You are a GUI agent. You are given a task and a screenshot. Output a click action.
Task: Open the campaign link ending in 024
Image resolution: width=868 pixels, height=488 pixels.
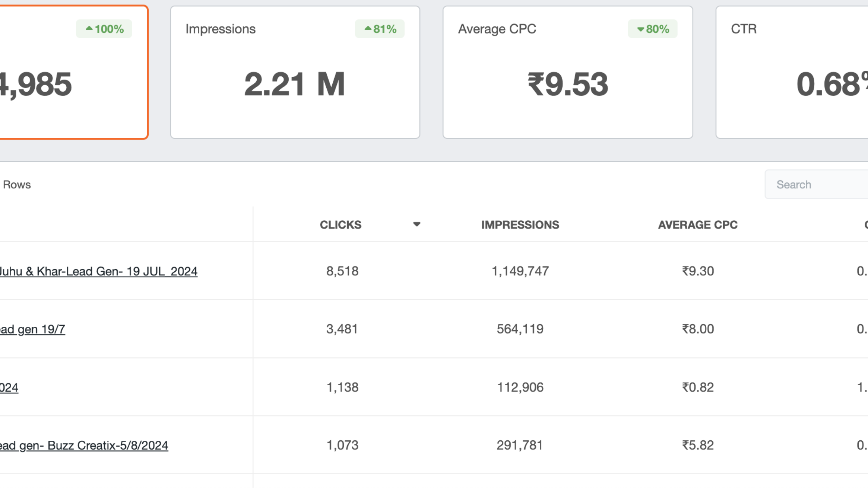pos(9,387)
